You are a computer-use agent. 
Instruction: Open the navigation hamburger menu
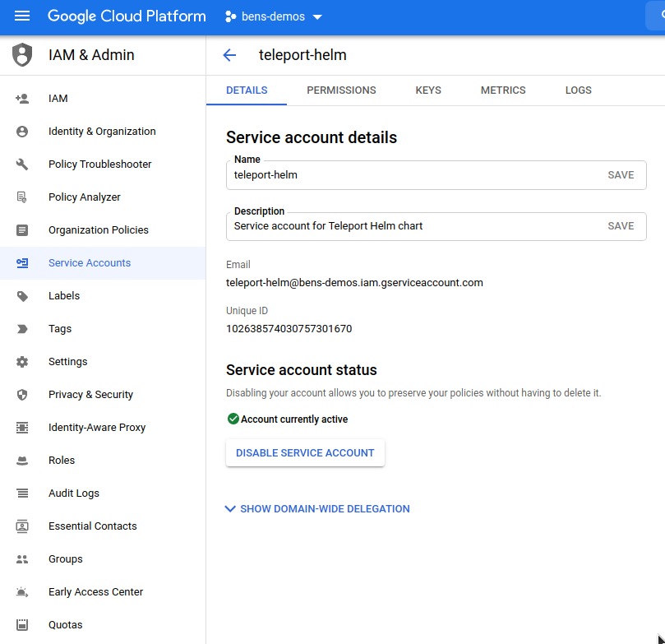22,16
